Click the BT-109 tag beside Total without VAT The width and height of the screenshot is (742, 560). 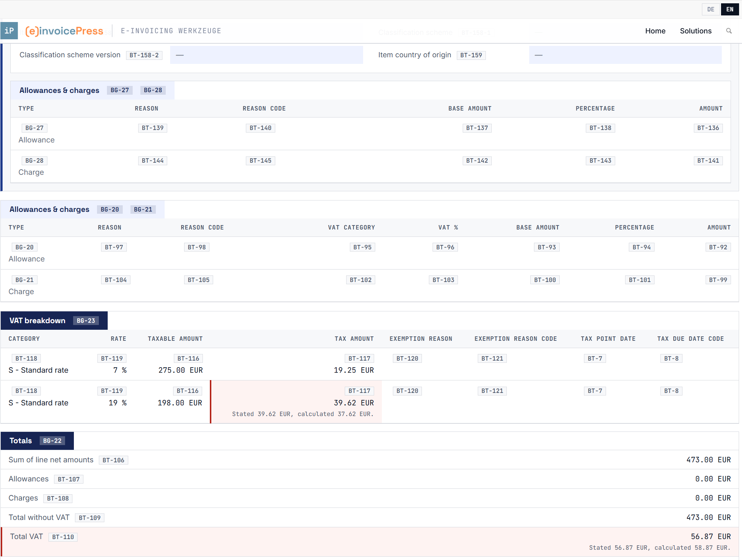click(90, 518)
